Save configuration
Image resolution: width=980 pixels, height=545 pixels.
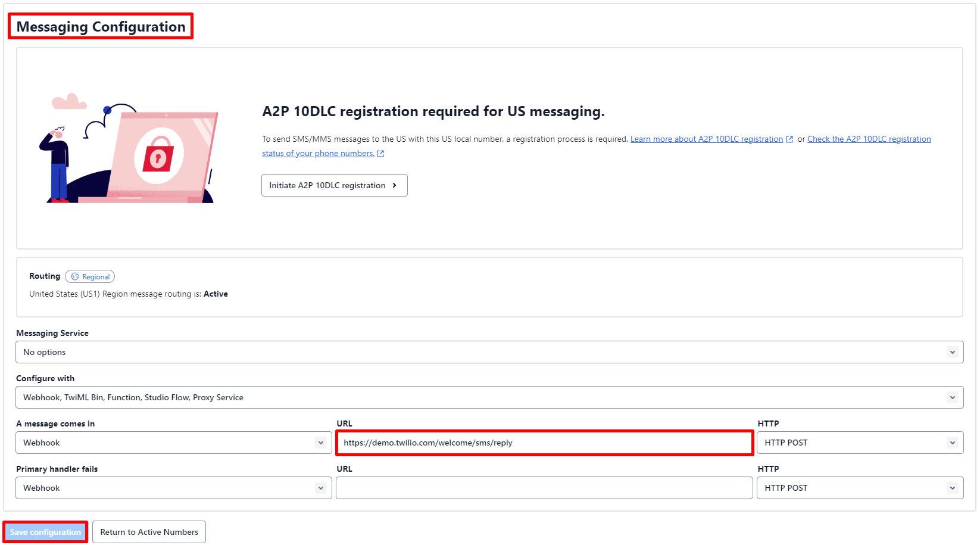click(45, 532)
